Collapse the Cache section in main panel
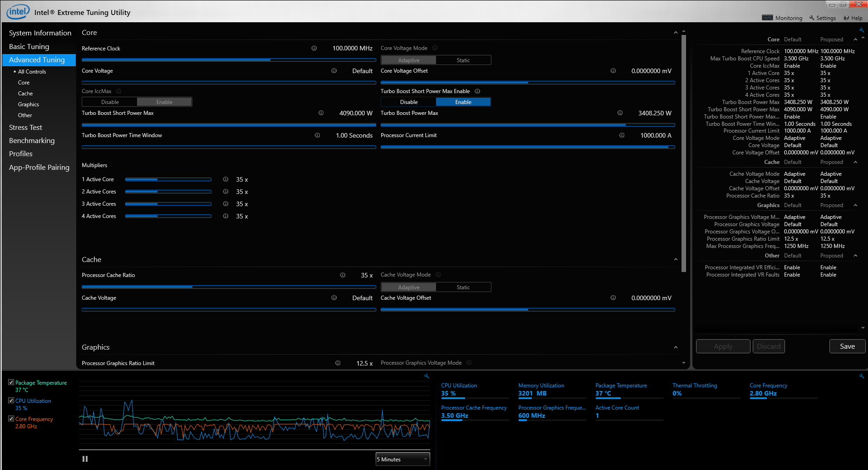Image resolution: width=868 pixels, height=470 pixels. [x=676, y=260]
